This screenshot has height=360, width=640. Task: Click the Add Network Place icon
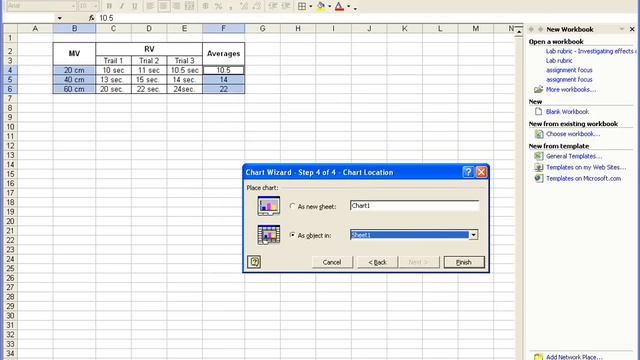pos(539,357)
